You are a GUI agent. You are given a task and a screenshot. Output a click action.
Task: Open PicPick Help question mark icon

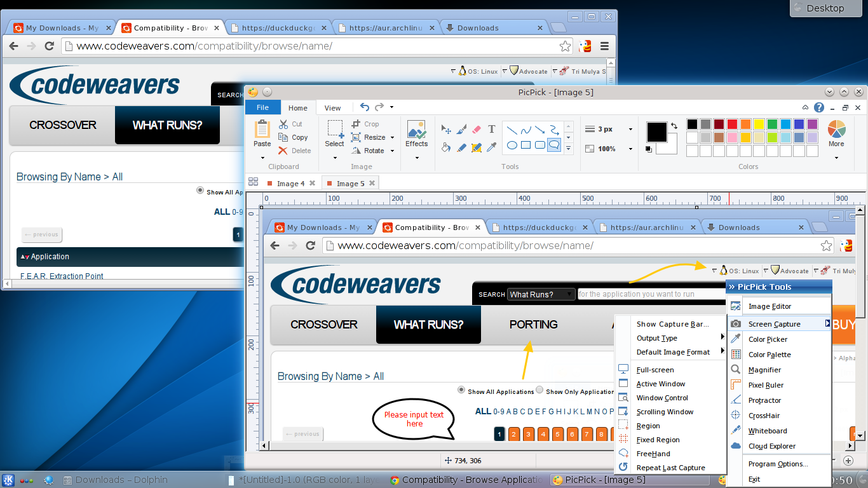(819, 107)
